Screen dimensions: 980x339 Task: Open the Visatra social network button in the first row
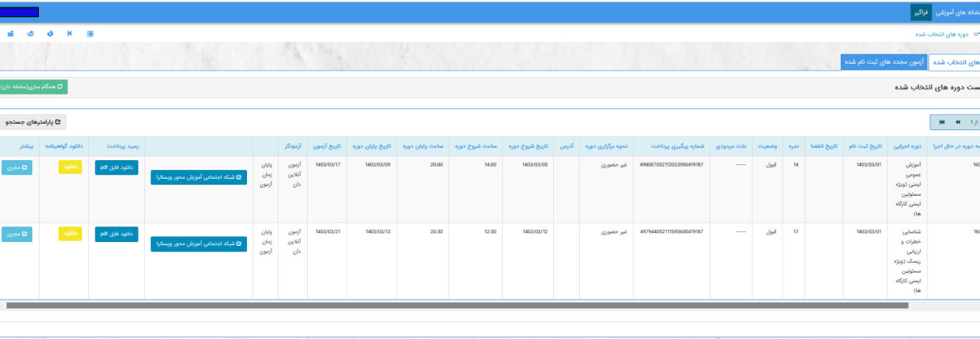click(x=198, y=178)
